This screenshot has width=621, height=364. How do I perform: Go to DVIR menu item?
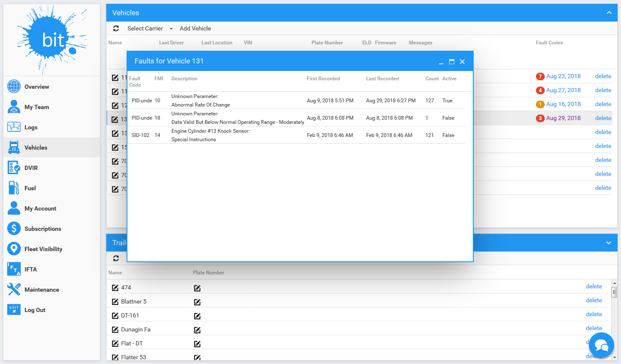(x=31, y=168)
